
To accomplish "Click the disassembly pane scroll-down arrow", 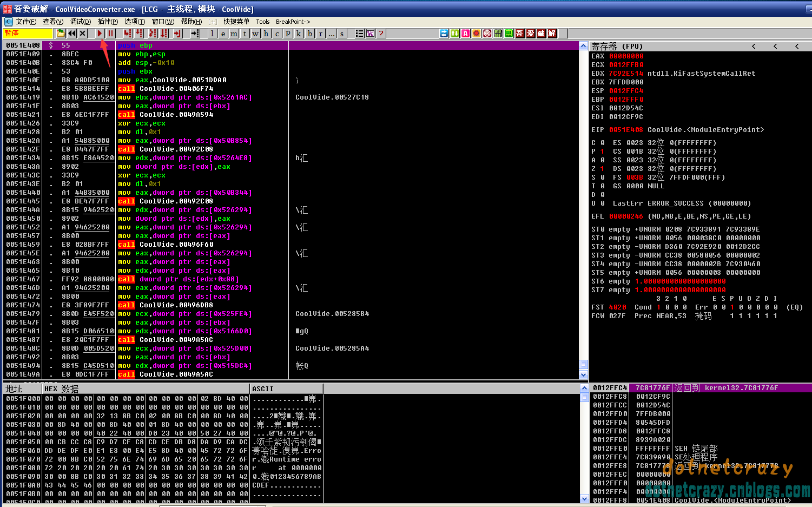I will 583,374.
